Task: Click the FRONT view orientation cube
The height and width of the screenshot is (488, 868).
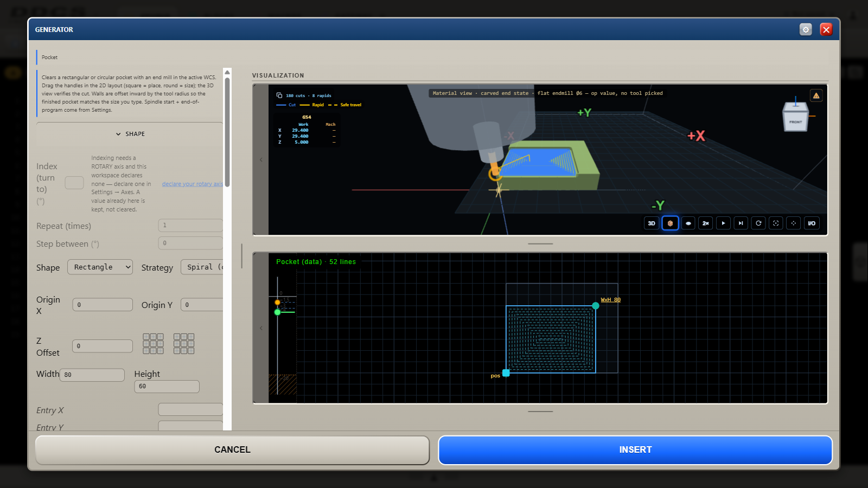Action: 795,117
